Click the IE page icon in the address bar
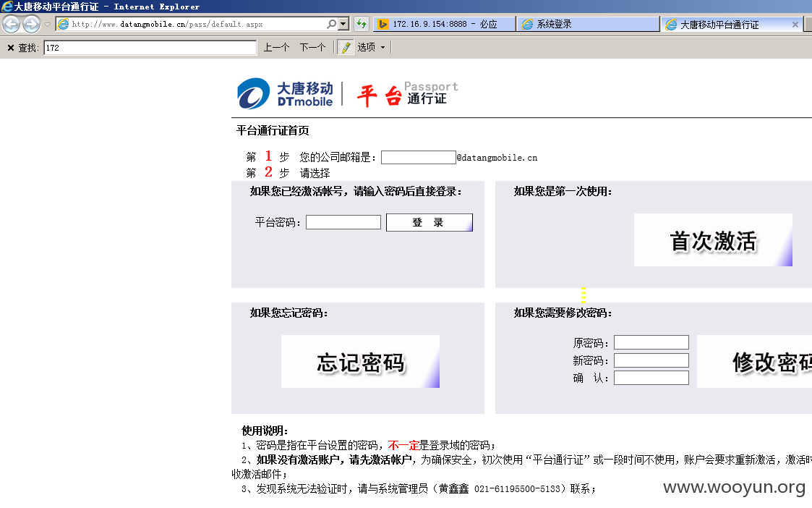812x508 pixels. pyautogui.click(x=63, y=24)
